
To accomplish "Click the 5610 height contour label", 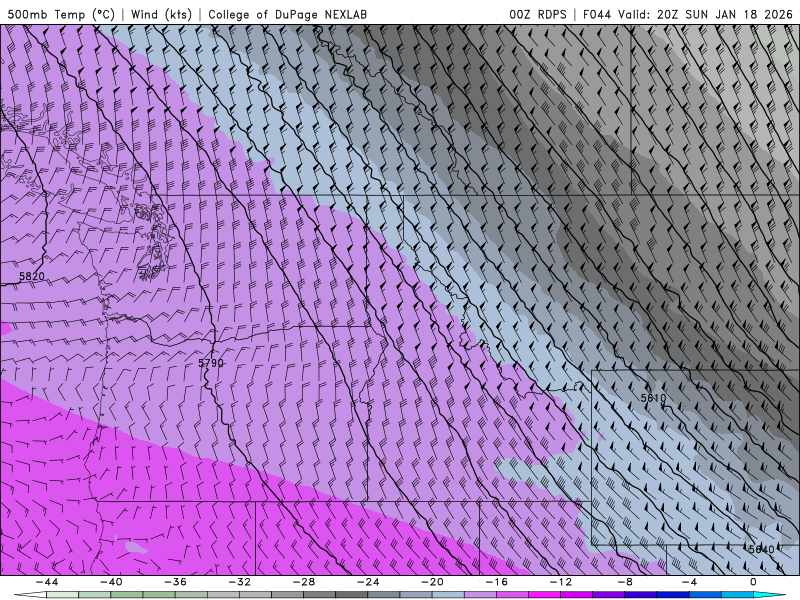I will (x=653, y=397).
